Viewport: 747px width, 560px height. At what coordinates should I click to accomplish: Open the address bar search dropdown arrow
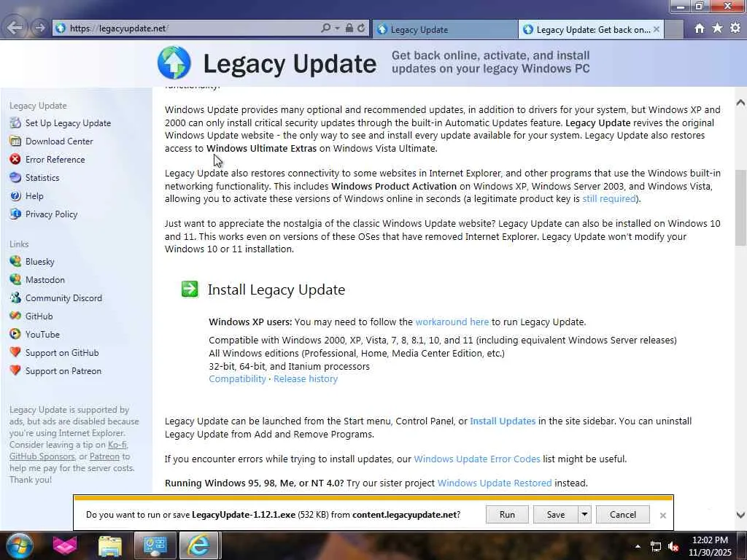(x=337, y=28)
